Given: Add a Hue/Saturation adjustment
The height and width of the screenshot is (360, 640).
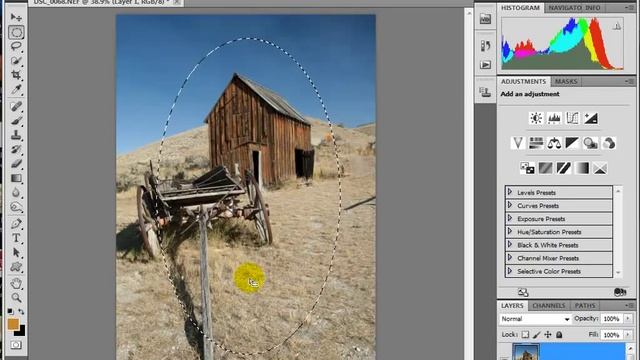Looking at the screenshot, I should (536, 143).
